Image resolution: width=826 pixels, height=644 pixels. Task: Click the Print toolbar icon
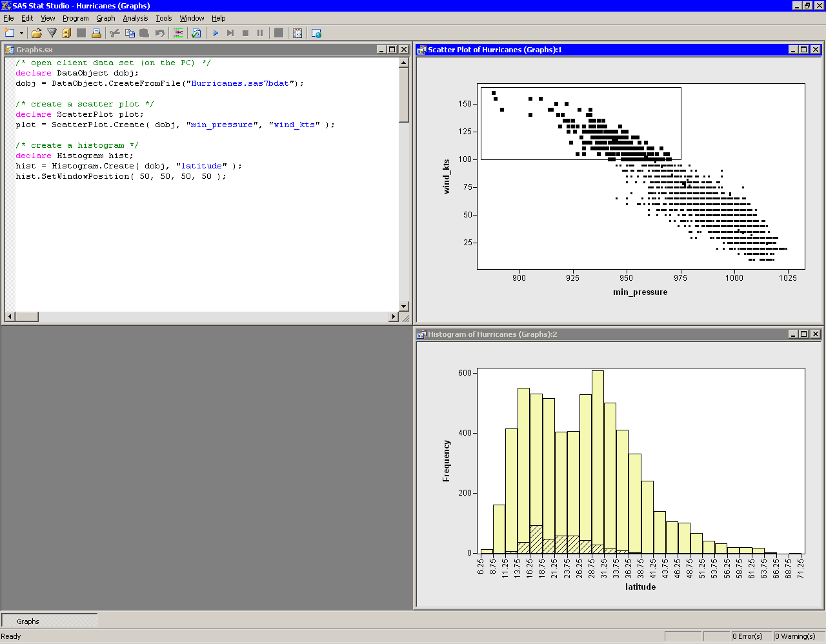pos(96,33)
